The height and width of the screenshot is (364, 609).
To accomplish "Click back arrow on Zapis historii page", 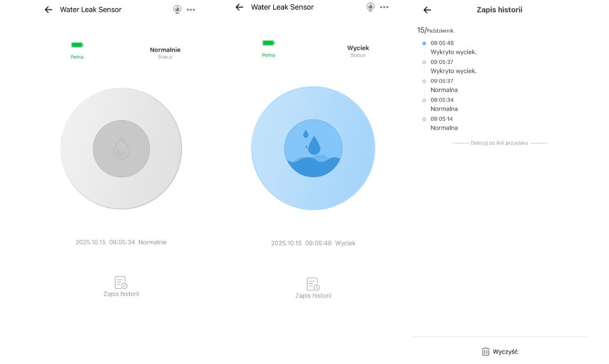I will [427, 10].
